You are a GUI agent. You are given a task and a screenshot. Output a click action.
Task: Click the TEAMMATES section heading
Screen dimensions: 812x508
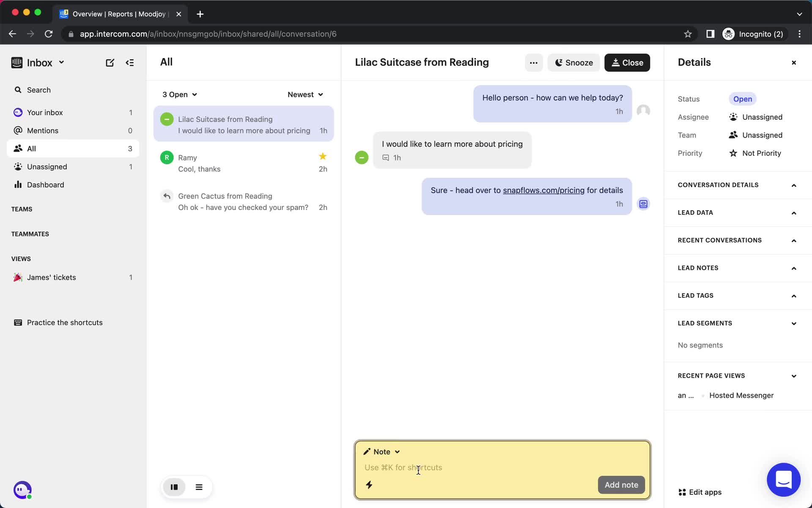pos(30,234)
